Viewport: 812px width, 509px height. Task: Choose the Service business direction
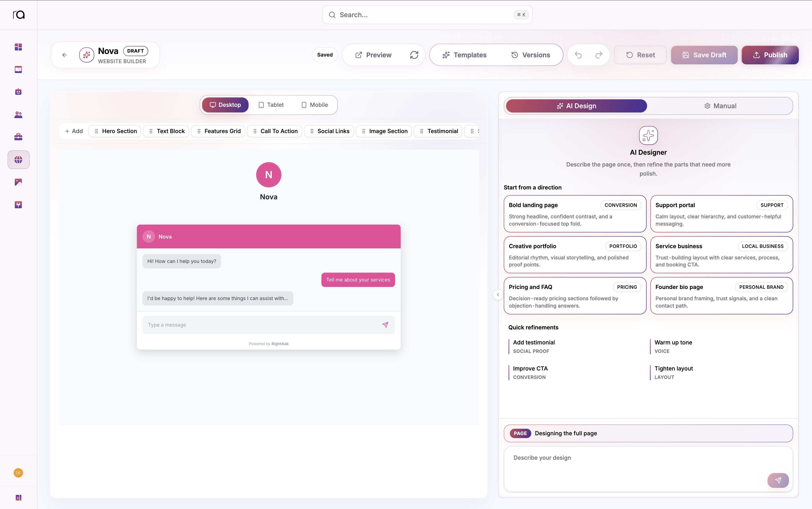(721, 255)
